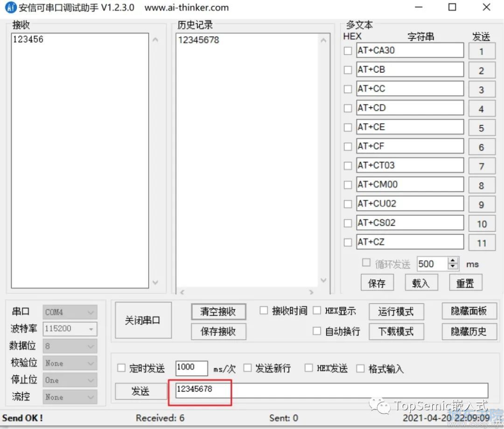The width and height of the screenshot is (504, 429).
Task: Switch to 下载模式 download mode
Action: (396, 332)
